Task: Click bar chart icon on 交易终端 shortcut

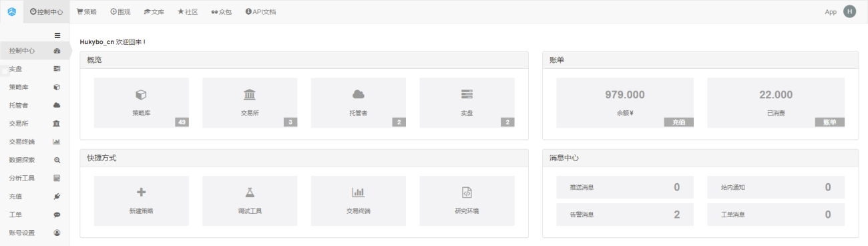Action: click(359, 193)
